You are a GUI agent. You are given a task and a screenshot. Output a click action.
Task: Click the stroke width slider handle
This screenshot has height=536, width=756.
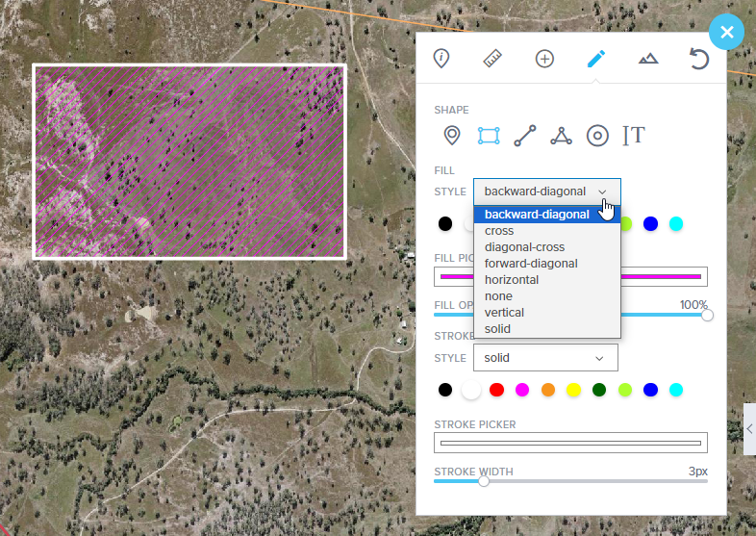tap(484, 481)
